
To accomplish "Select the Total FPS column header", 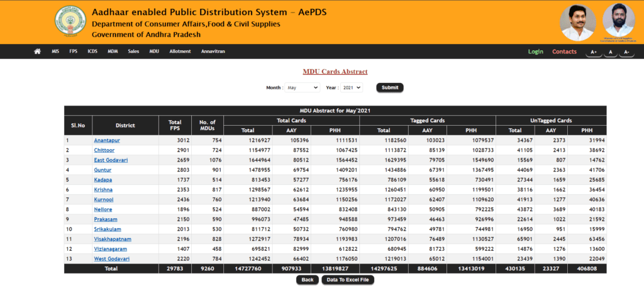I will coord(175,126).
